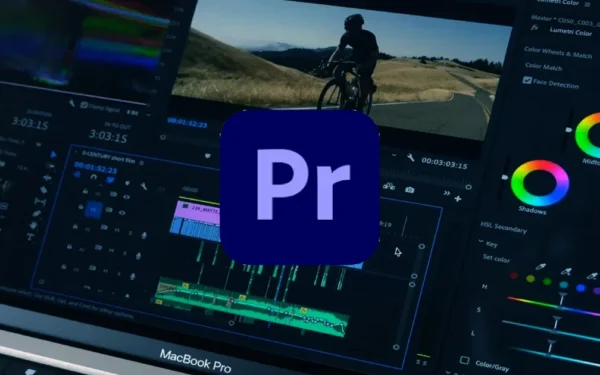This screenshot has width=600, height=375.
Task: Click the Color Match label
Action: point(543,67)
